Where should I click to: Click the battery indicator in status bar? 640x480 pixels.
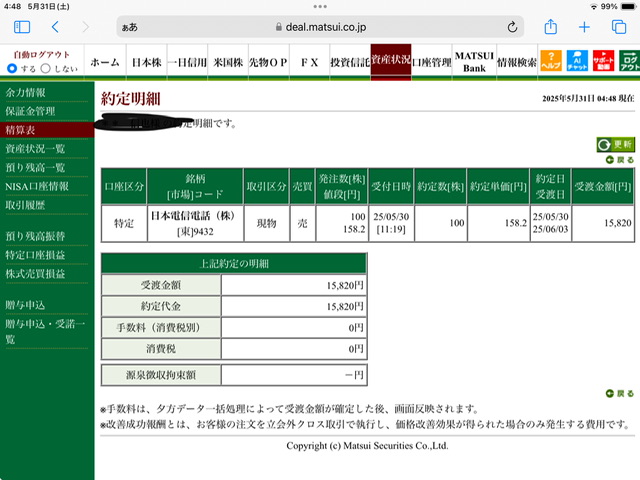point(628,7)
